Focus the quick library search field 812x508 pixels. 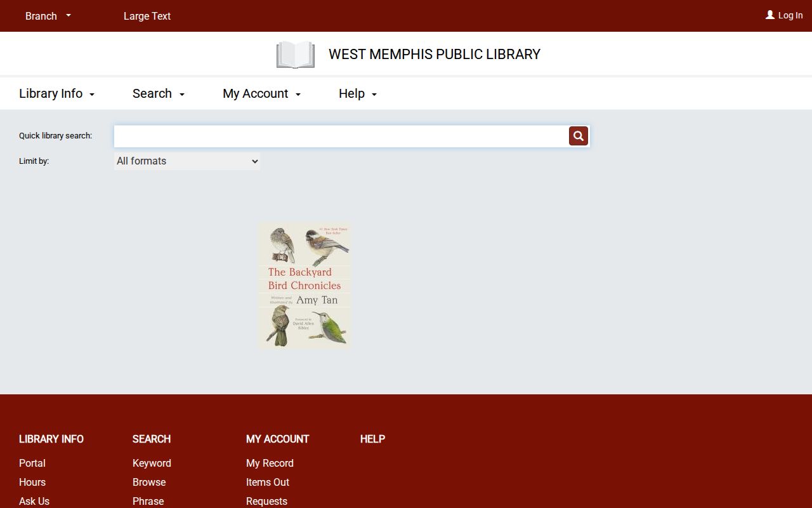click(341, 136)
